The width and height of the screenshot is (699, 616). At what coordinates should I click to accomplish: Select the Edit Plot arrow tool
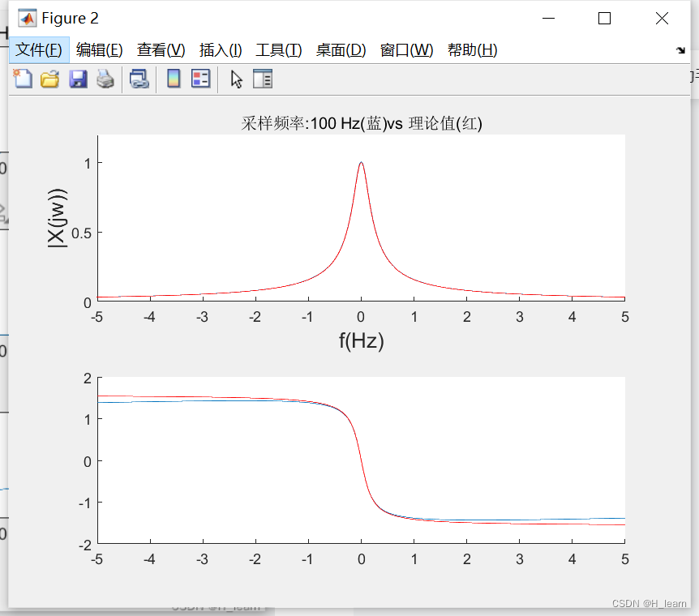(x=236, y=79)
